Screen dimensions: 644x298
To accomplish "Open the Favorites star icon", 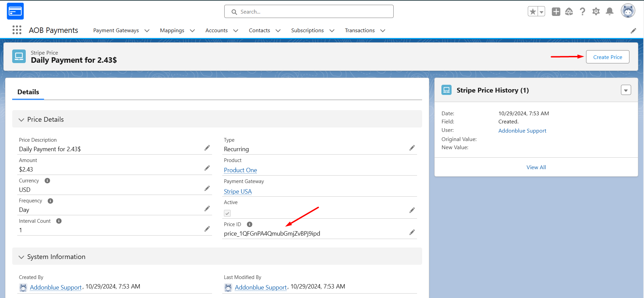I will click(533, 12).
